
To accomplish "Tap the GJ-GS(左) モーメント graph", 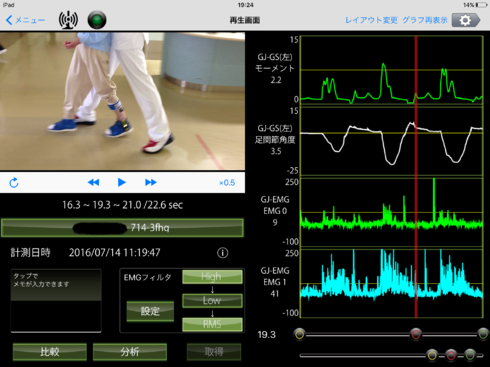I will click(x=392, y=71).
